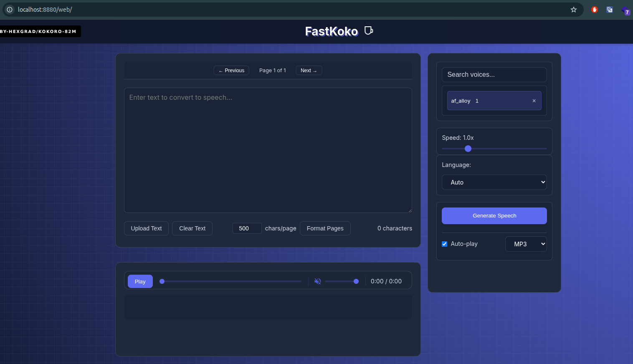The height and width of the screenshot is (364, 633).
Task: Click the Search voices input field
Action: point(494,75)
